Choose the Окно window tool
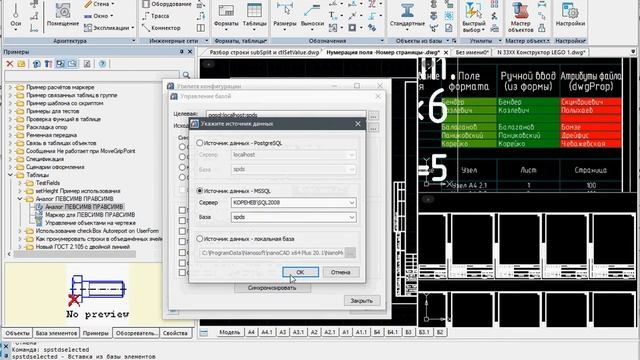The width and height of the screenshot is (640, 360). tap(98, 16)
